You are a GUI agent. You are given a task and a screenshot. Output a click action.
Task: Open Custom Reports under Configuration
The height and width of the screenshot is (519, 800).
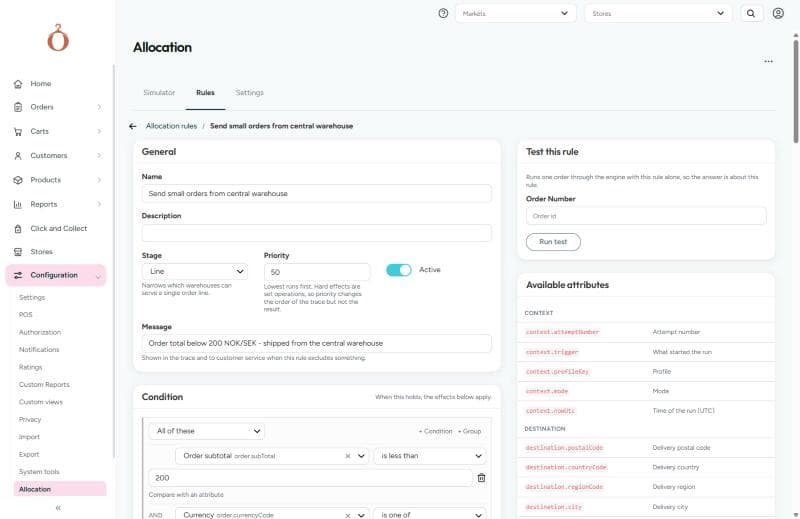[x=44, y=385]
